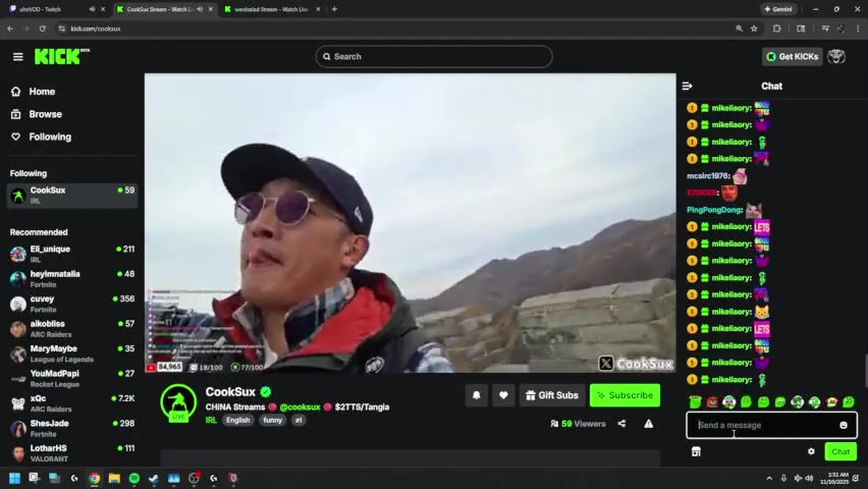Open heyimnatalia recommended channel
Screen dimensions: 868x489
[x=72, y=279]
